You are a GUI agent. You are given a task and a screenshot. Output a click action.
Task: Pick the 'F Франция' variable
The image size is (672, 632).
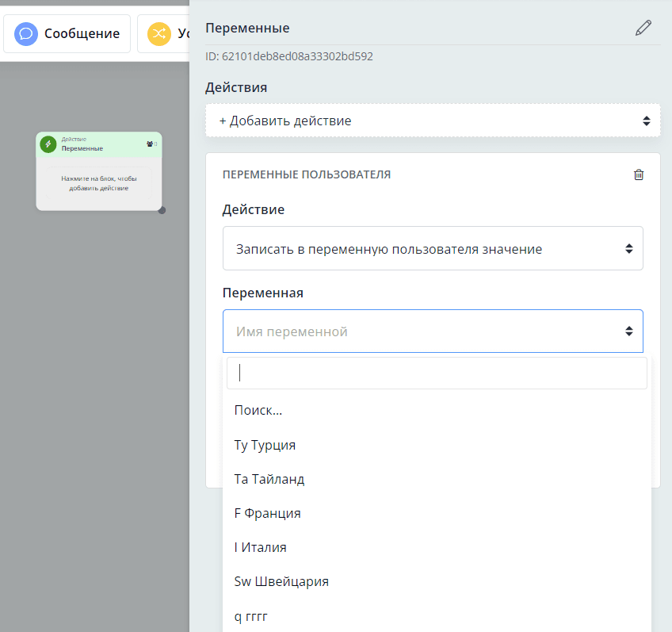click(x=268, y=513)
